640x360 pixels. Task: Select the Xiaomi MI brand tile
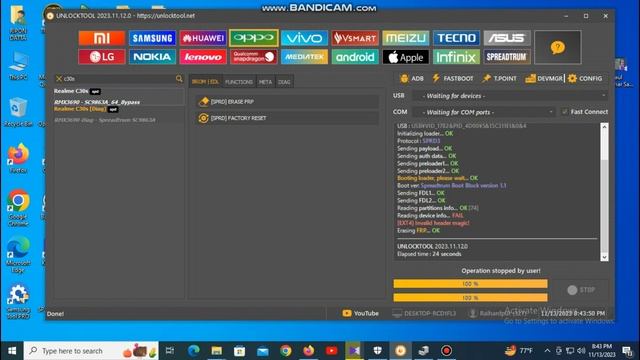102,38
